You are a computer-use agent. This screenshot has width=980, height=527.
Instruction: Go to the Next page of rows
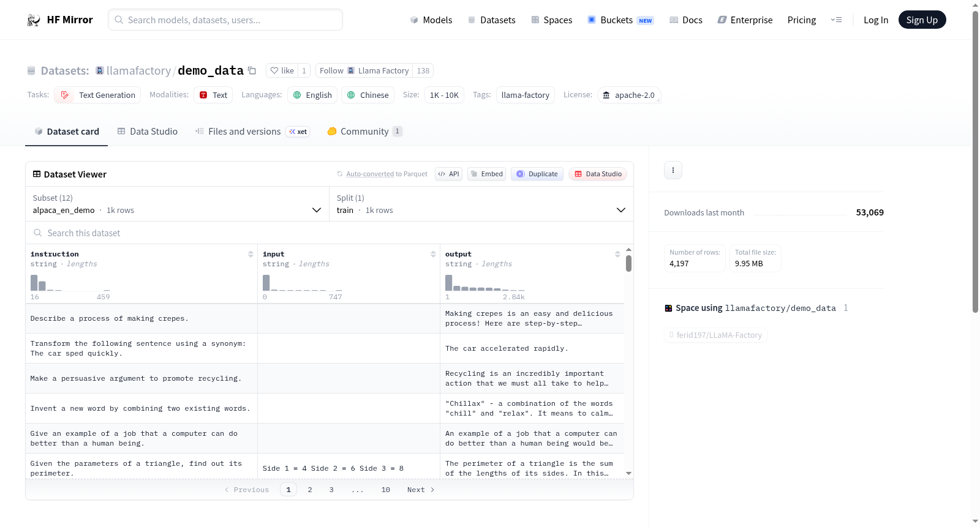[421, 490]
